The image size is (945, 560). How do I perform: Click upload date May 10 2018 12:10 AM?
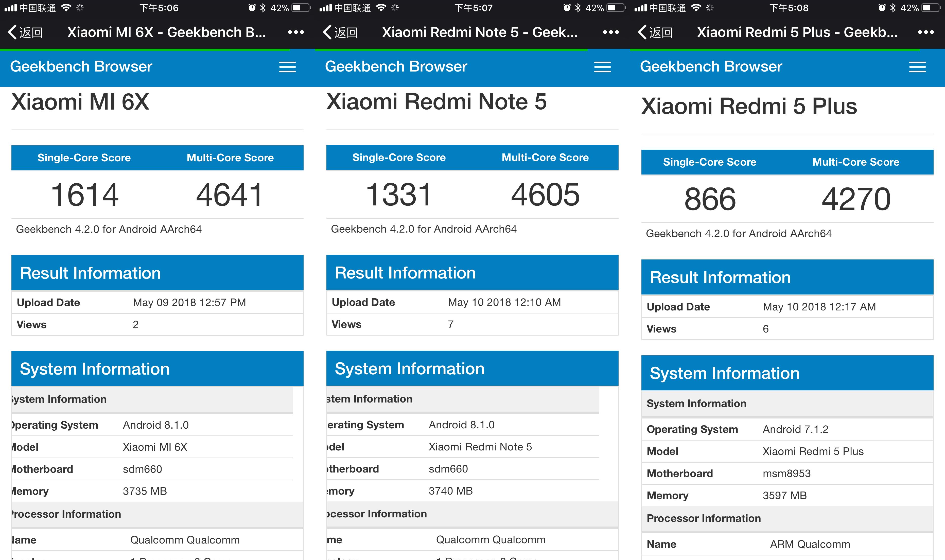pos(504,302)
